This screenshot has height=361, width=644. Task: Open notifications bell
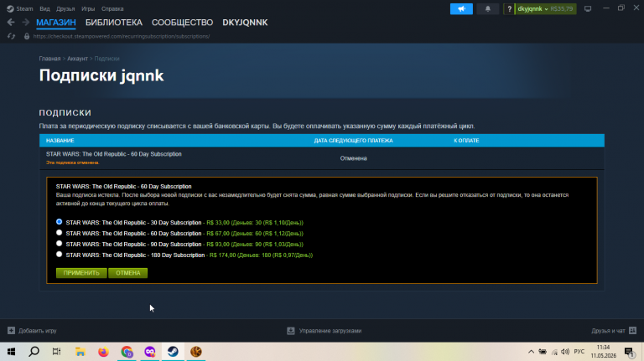pos(488,8)
